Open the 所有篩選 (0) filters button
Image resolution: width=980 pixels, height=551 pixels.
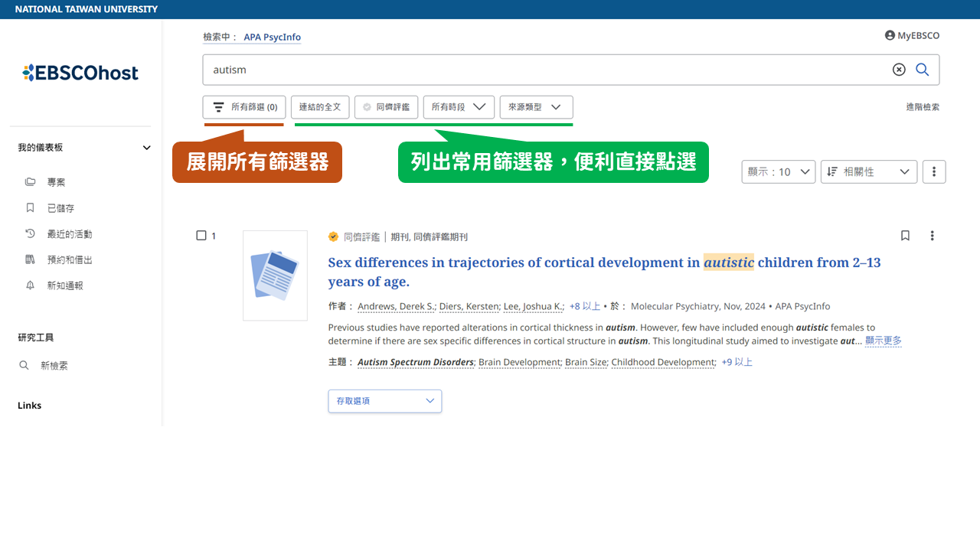click(x=245, y=107)
